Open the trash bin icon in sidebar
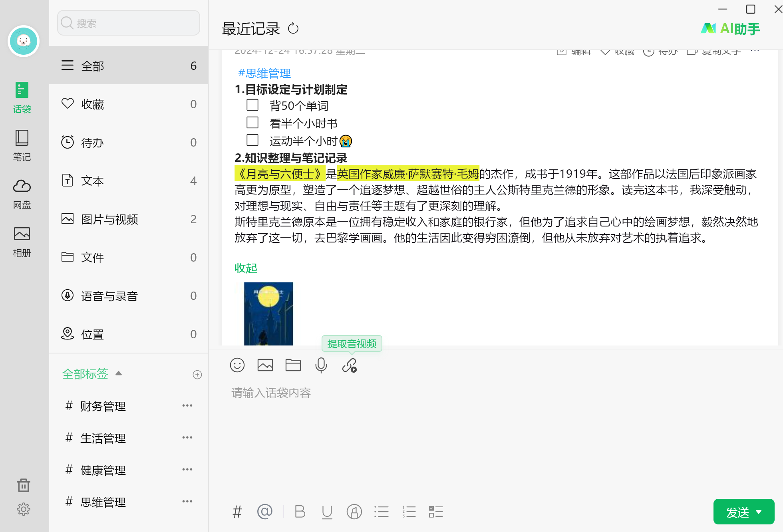The image size is (783, 532). 24,485
